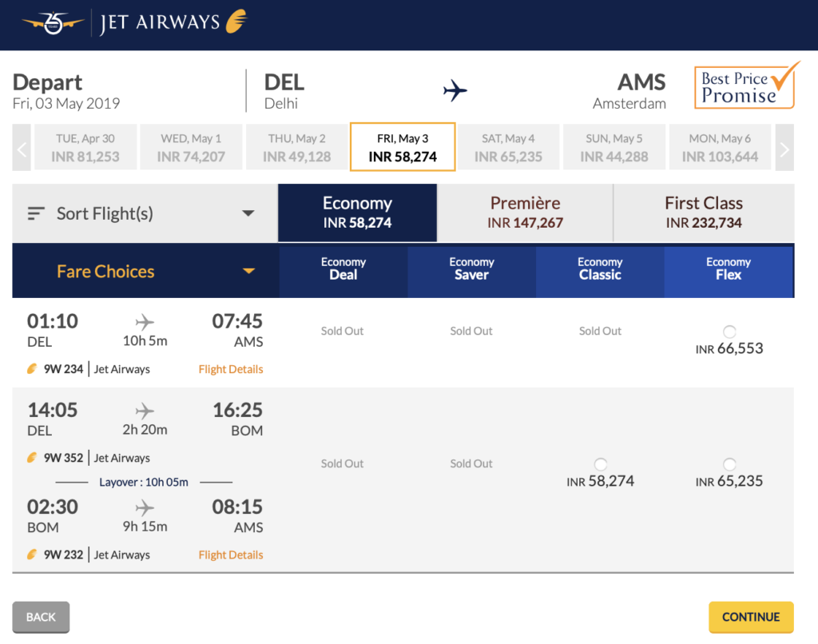Switch to the First Class fare tab
The height and width of the screenshot is (644, 818).
pos(703,213)
